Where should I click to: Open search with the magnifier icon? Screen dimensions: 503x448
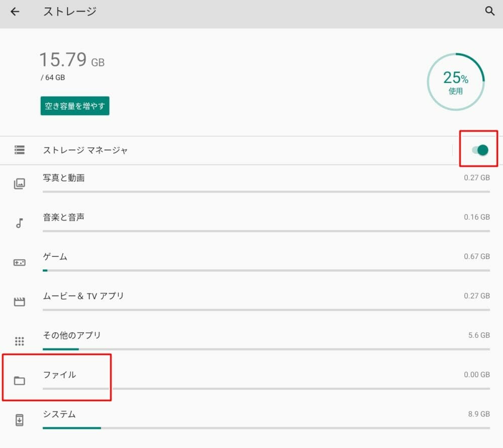tap(489, 12)
